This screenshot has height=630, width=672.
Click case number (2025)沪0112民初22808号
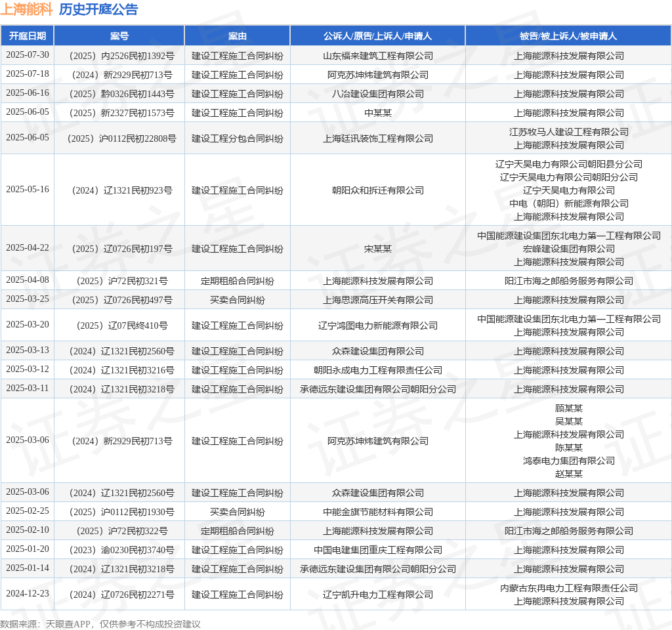click(121, 138)
